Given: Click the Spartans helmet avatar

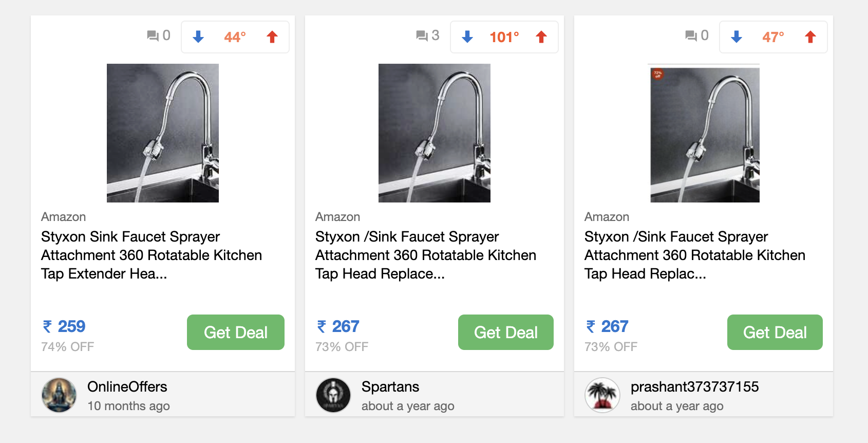Looking at the screenshot, I should 333,395.
